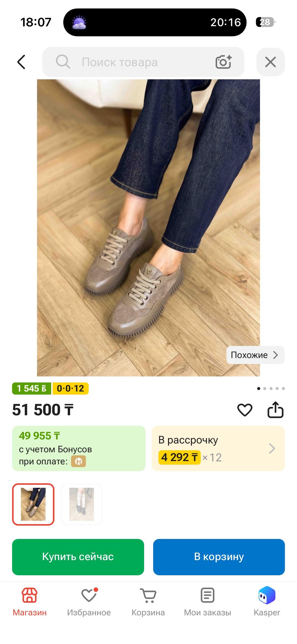297x644 pixels.
Task: Add to cart with В корзину
Action: coord(219,557)
